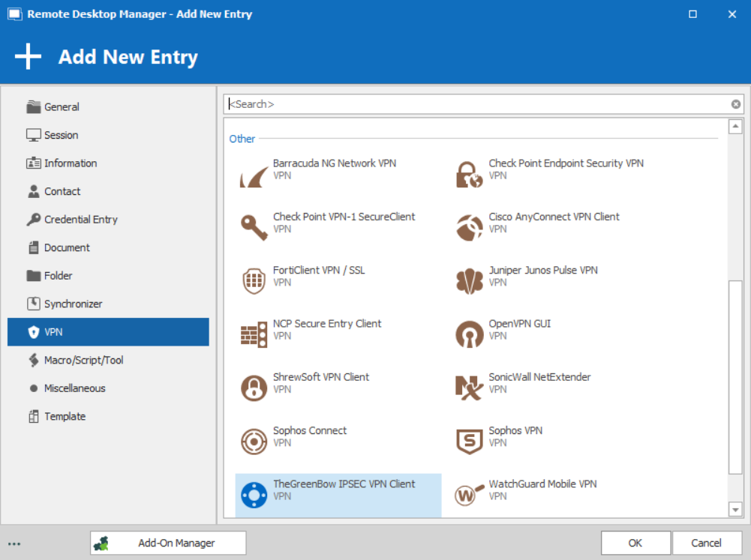Cancel the Add New Entry dialog
Viewport: 751px width, 560px height.
click(706, 543)
